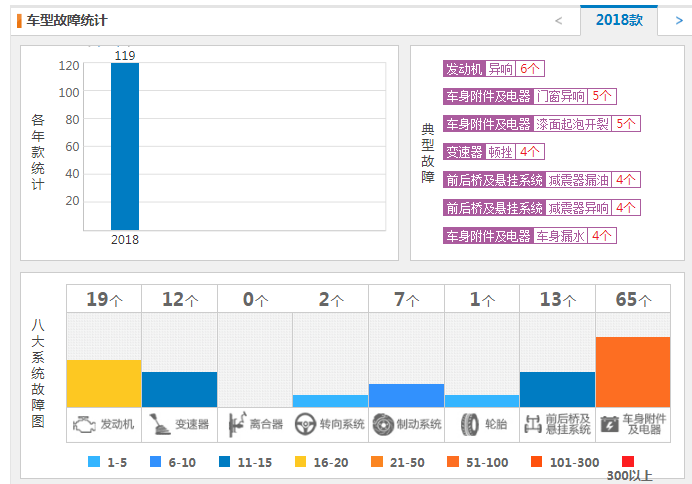Click the light blue 转向系统 fault bar
This screenshot has width=692, height=484.
[x=331, y=401]
